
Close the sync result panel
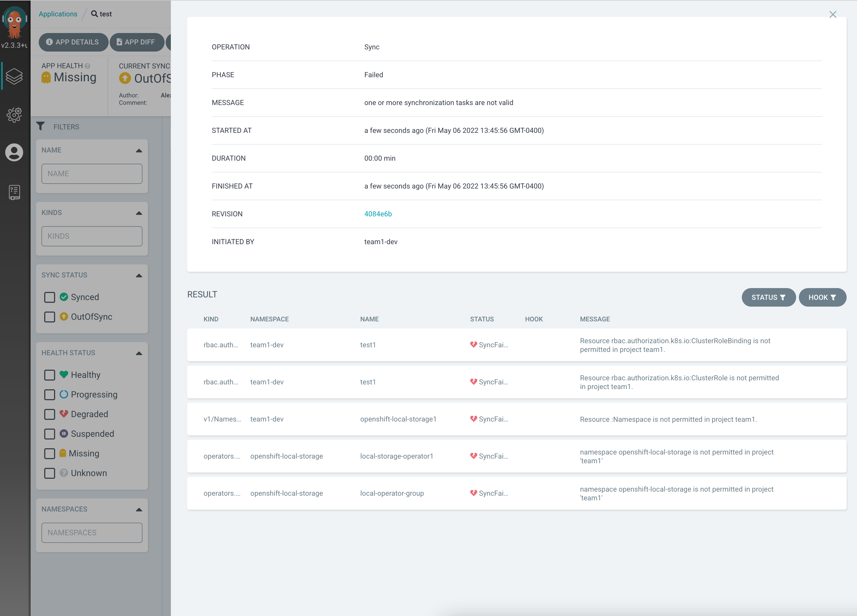tap(832, 15)
